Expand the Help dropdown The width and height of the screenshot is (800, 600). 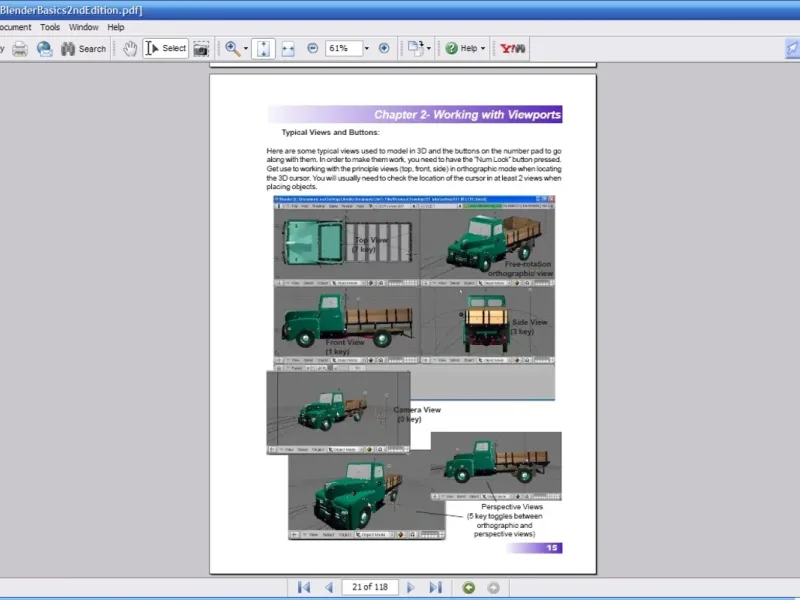[x=484, y=48]
